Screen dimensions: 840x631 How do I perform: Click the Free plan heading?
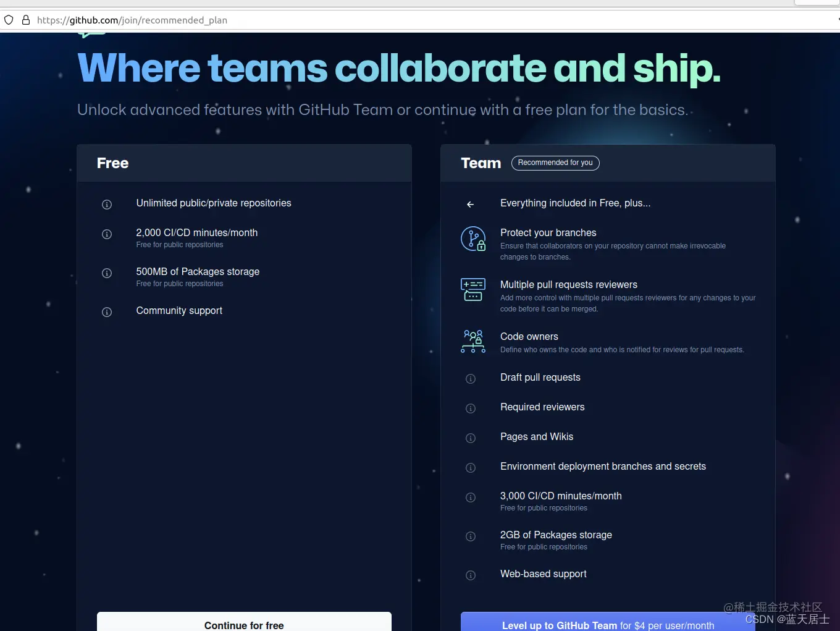click(x=112, y=163)
